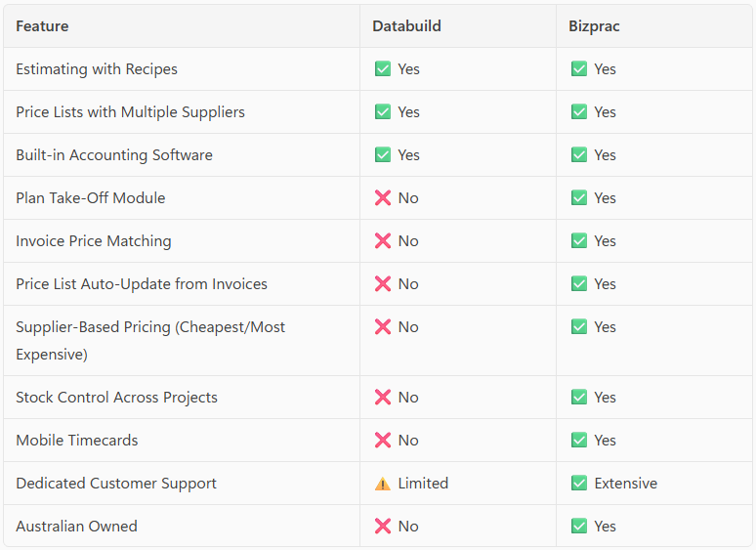756x550 pixels.
Task: Select 'Invoice Price Matching' feature text
Action: click(x=94, y=241)
